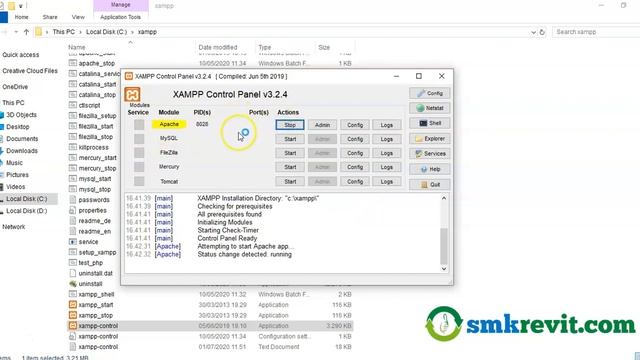View FileZilla Logs
This screenshot has width=640, height=360.
tap(387, 153)
